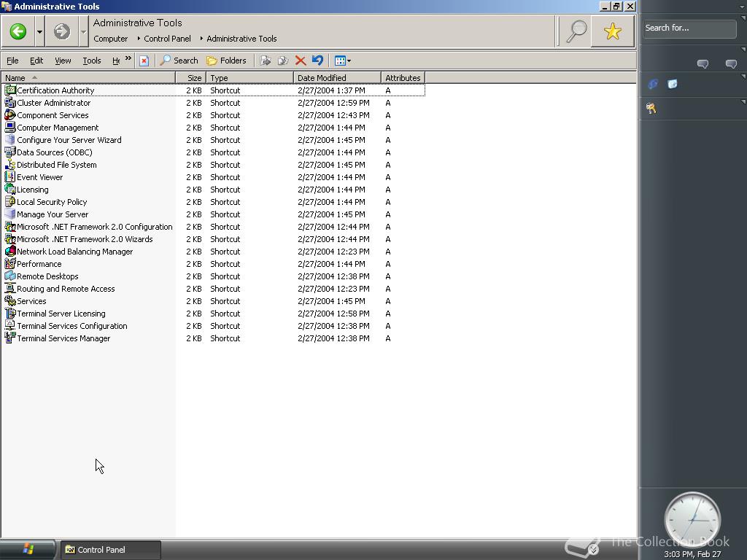Click Control Panel in the breadcrumb path

tap(167, 39)
